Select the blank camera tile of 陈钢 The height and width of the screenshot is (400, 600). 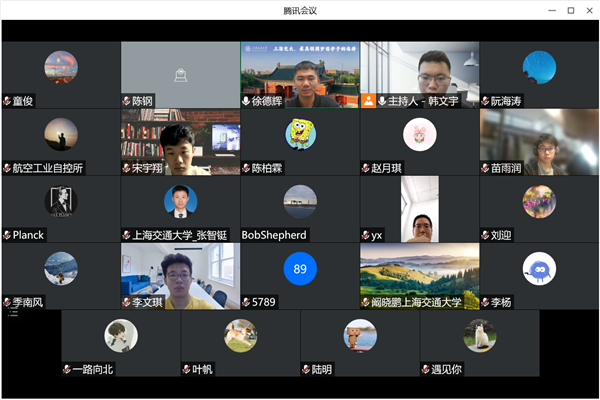[180, 68]
